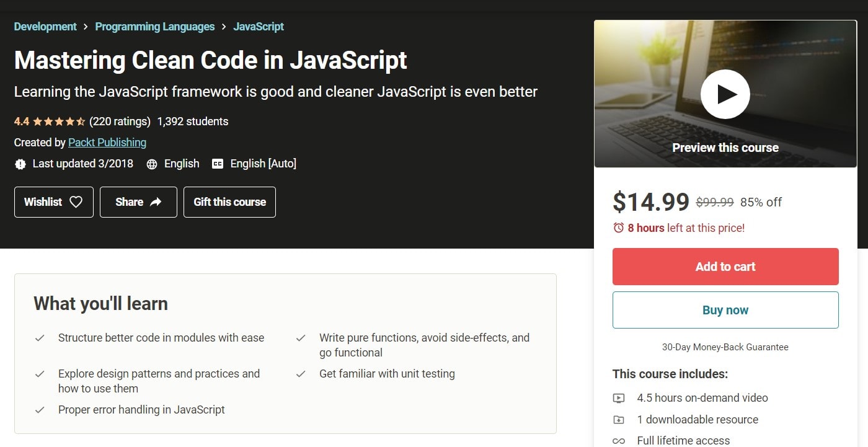Open the JavaScript breadcrumb category
The width and height of the screenshot is (868, 447).
pos(258,27)
